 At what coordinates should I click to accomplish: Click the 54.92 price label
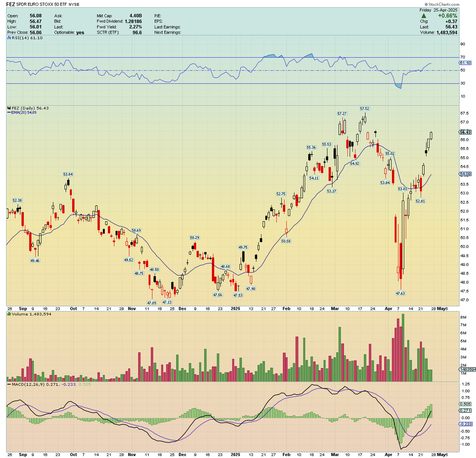coord(355,164)
